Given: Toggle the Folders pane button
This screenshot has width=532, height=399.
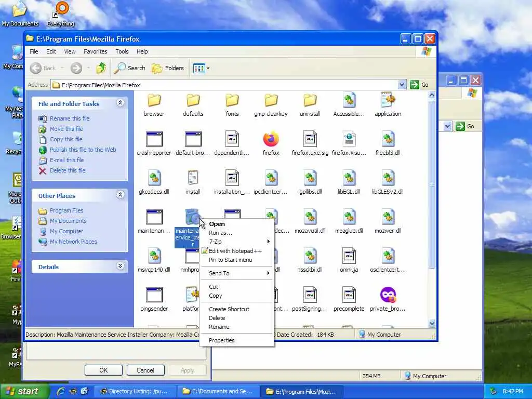Looking at the screenshot, I should click(168, 68).
